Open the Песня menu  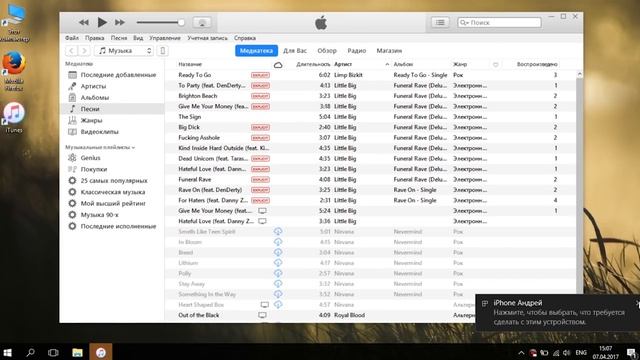click(119, 38)
